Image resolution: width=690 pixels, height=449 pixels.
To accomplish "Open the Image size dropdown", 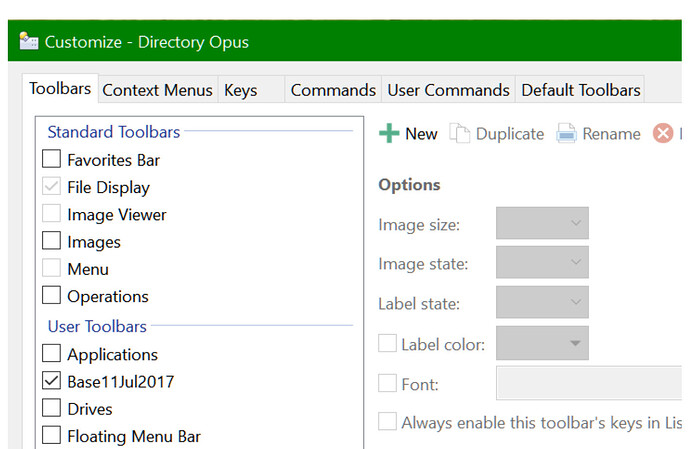I will coord(542,223).
